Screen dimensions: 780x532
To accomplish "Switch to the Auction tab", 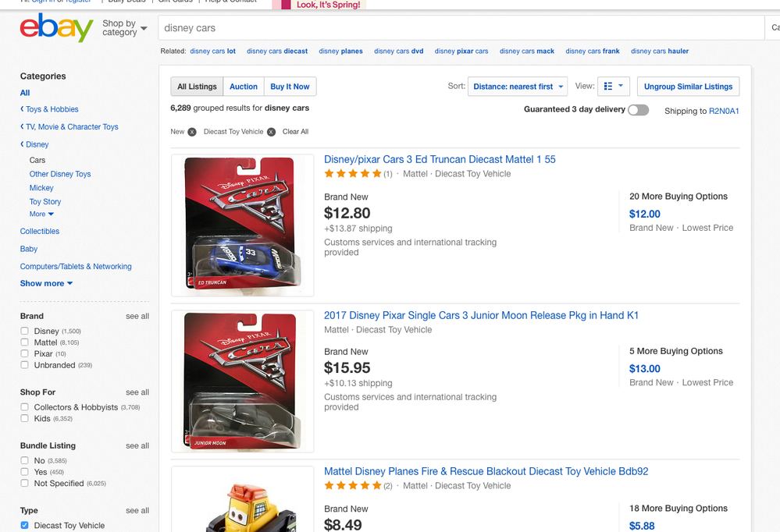I will pos(243,87).
